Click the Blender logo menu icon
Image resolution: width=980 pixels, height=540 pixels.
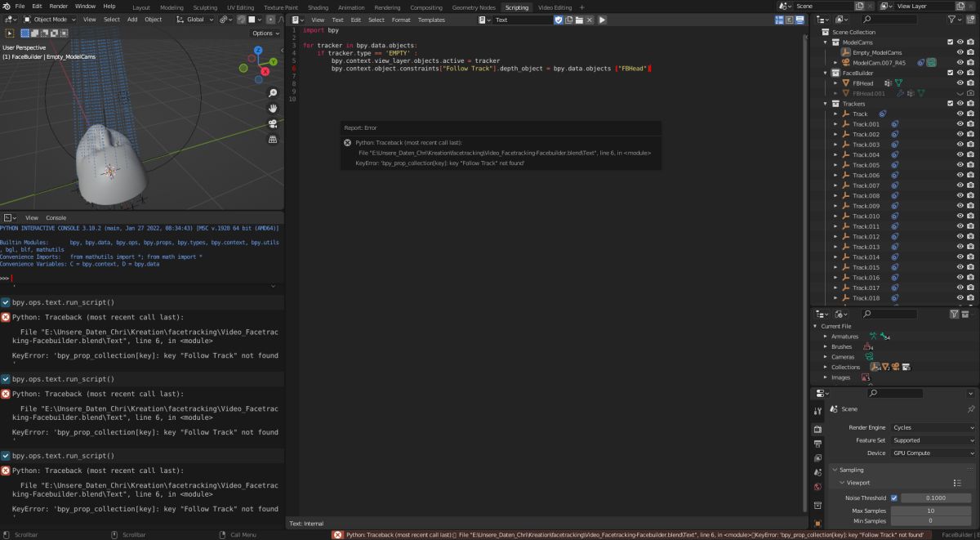coord(6,6)
